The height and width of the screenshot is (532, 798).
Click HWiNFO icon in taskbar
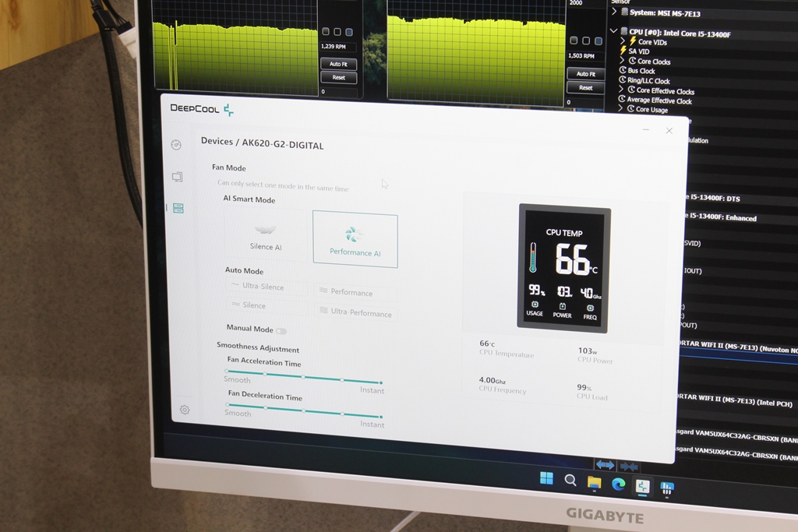coord(667,488)
